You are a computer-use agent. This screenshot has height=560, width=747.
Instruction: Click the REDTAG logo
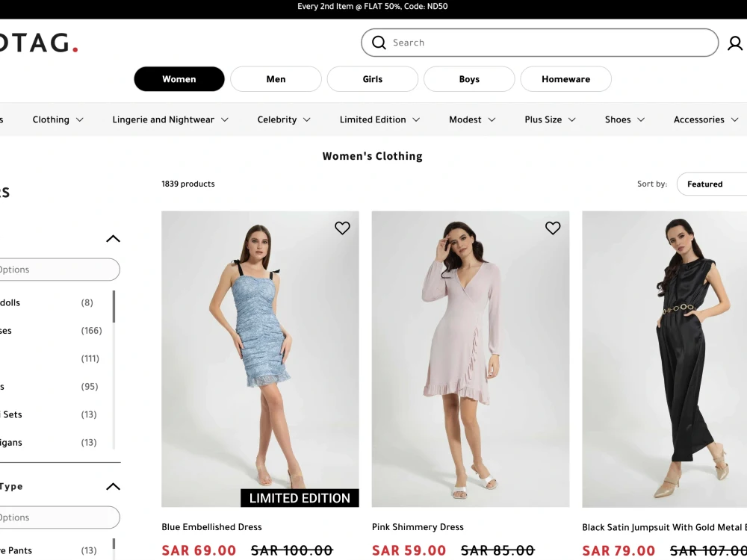click(38, 43)
